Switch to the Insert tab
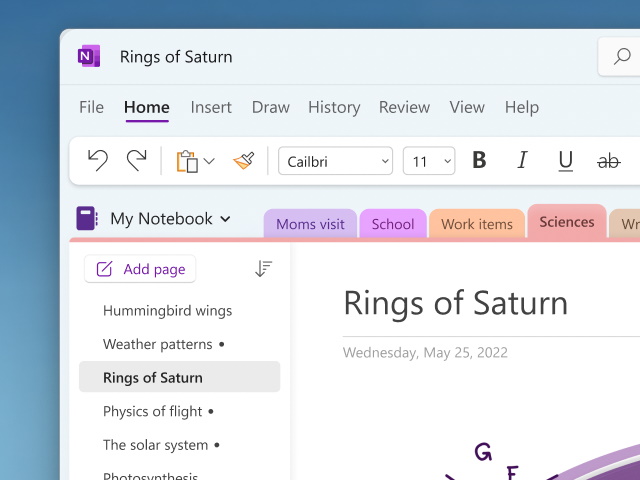Screen dimensions: 640x480 (x=211, y=107)
